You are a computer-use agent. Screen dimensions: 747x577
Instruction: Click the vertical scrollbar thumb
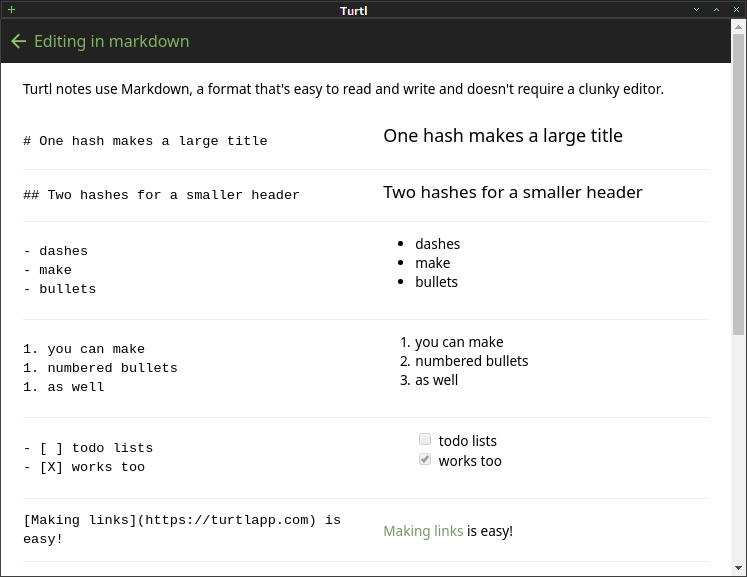(x=738, y=184)
